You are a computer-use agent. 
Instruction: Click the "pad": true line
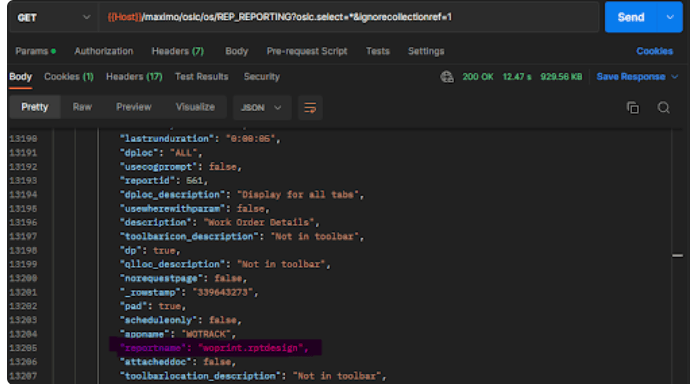tap(153, 306)
